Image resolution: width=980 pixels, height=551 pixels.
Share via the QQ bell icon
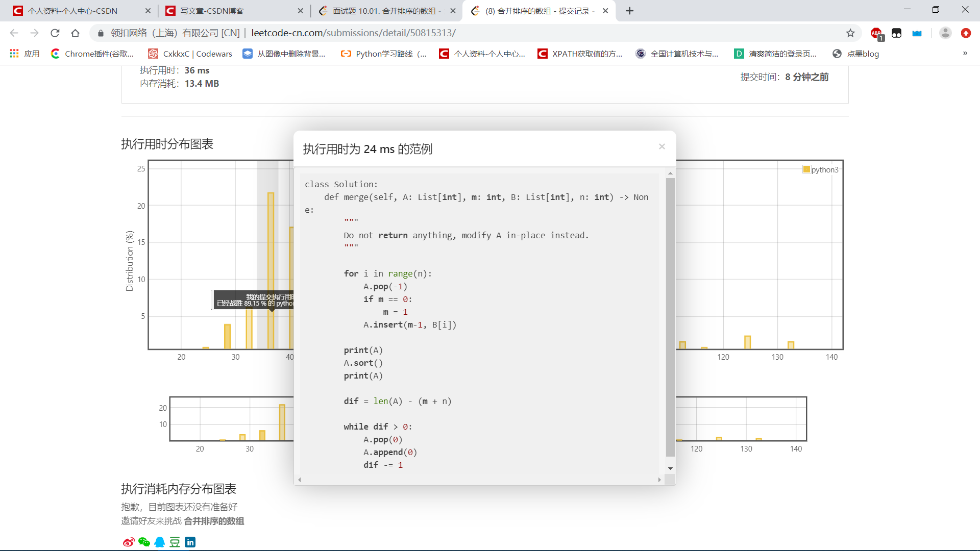point(159,542)
